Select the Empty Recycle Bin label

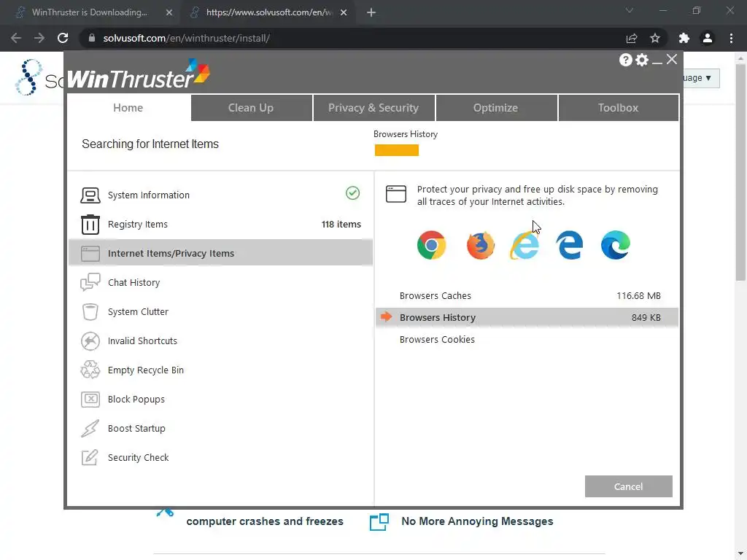[146, 370]
